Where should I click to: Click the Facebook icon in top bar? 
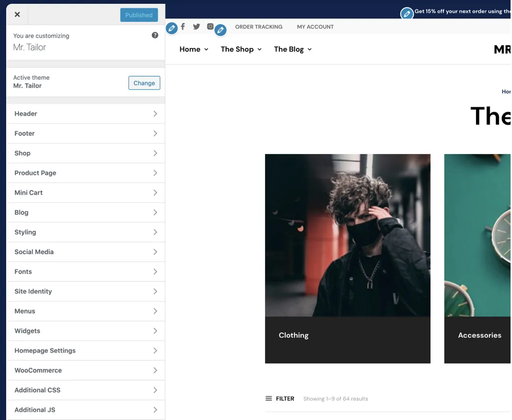[183, 27]
